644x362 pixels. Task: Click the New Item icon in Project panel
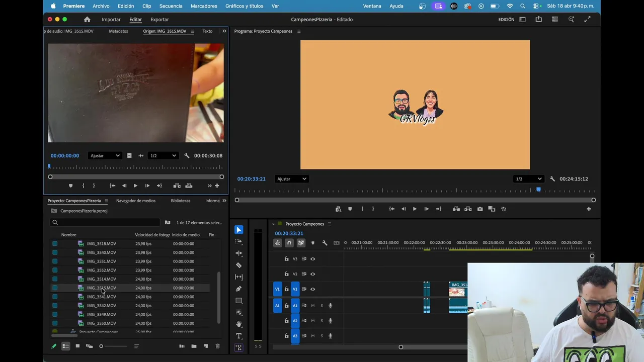point(206,346)
